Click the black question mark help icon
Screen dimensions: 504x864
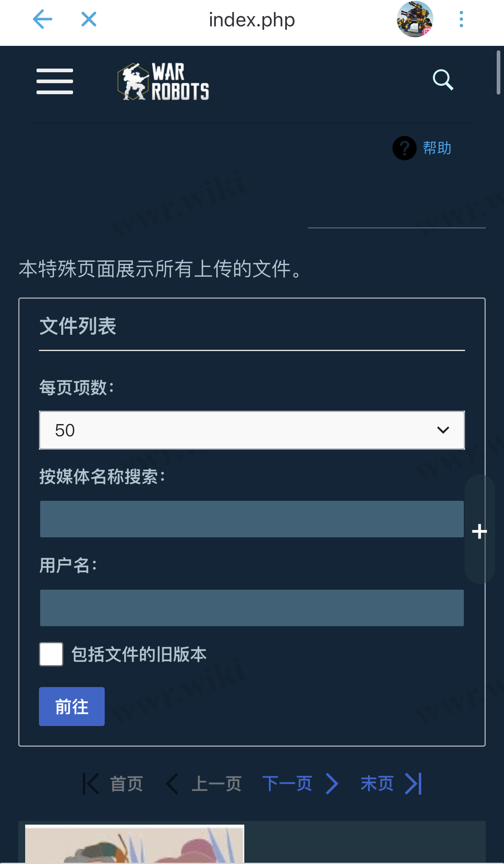click(404, 148)
